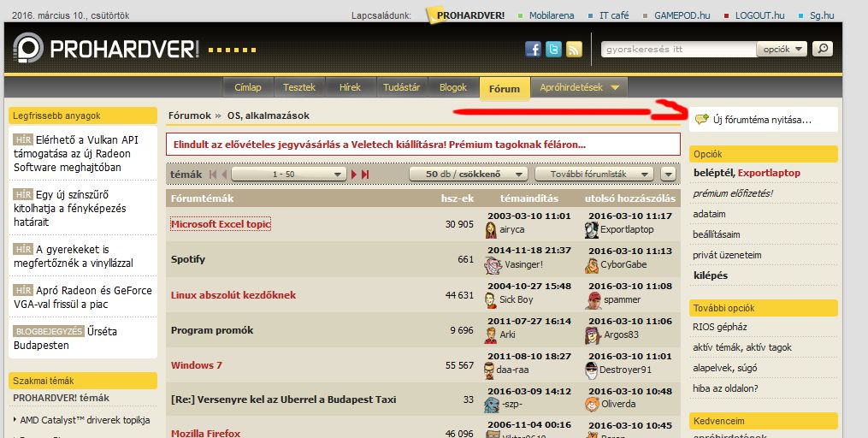The width and height of the screenshot is (868, 438).
Task: Click the Fórumok breadcrumb link
Action: pyautogui.click(x=190, y=115)
